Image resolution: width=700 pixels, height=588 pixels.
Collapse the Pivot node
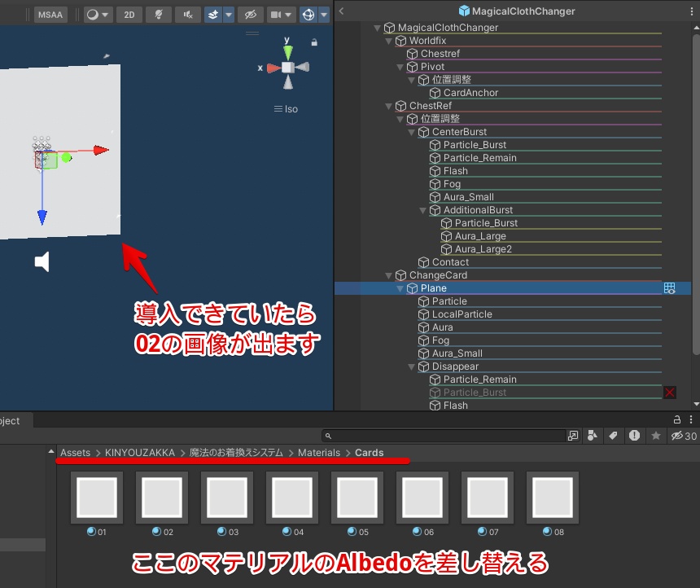tap(400, 67)
